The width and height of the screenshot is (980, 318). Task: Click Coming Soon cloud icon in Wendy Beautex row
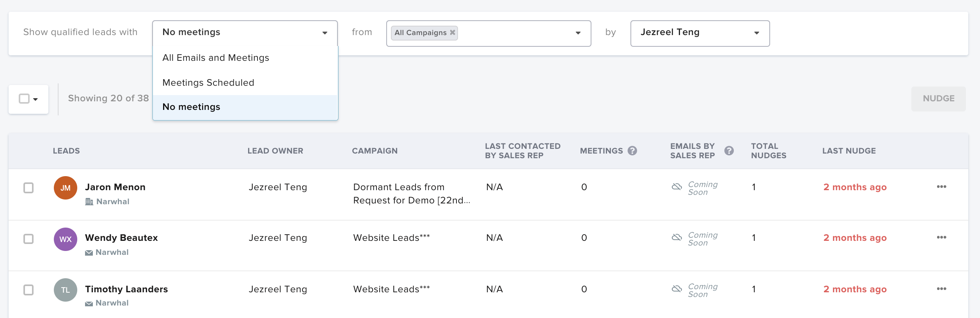(x=677, y=237)
